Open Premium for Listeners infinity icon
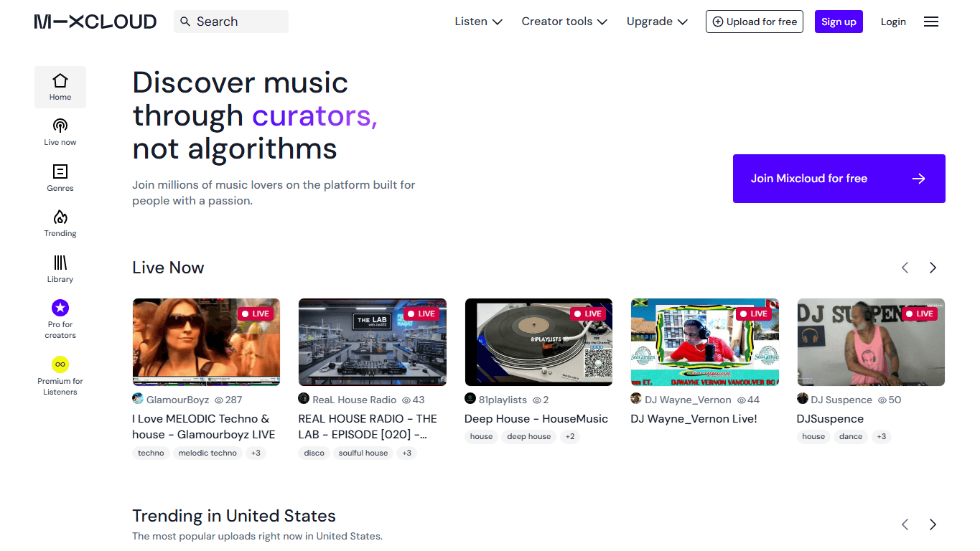 (60, 364)
